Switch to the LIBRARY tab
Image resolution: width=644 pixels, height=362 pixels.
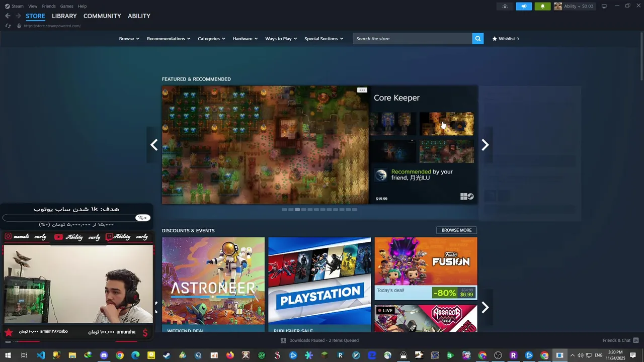pos(64,16)
